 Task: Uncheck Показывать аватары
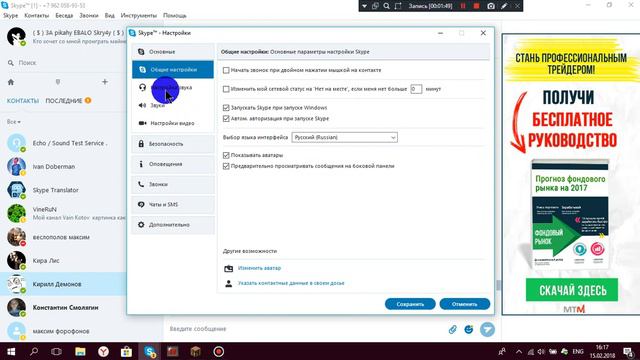[x=226, y=155]
